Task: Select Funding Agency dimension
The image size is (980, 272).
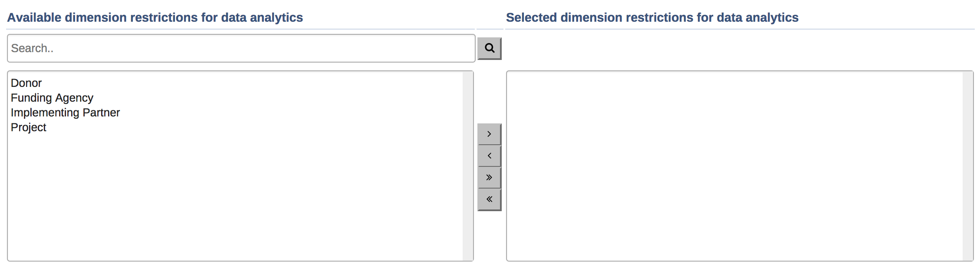Action: (52, 98)
